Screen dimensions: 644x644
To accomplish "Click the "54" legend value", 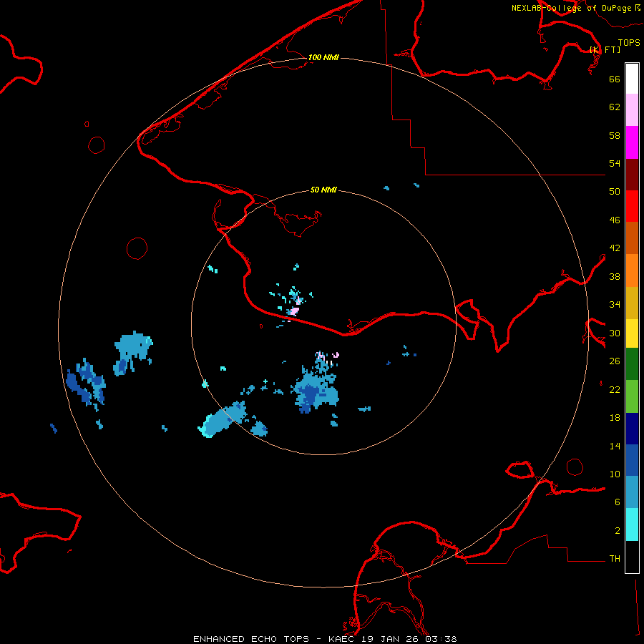I will tap(615, 163).
